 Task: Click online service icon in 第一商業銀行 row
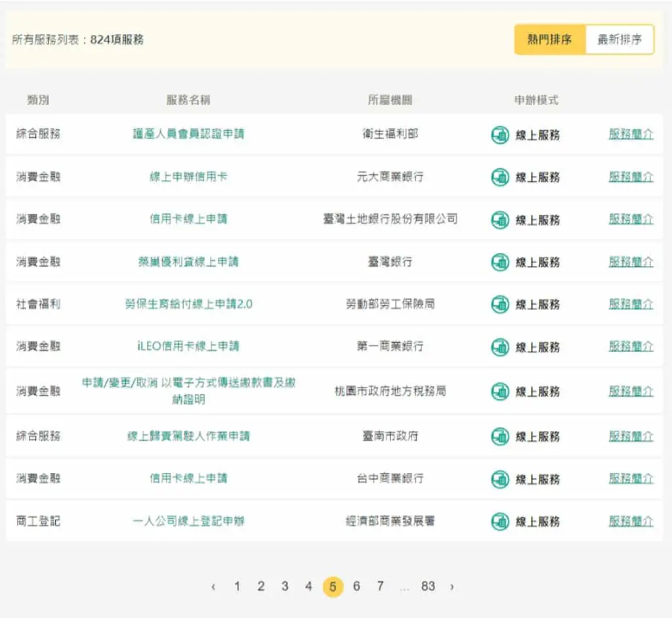point(499,347)
